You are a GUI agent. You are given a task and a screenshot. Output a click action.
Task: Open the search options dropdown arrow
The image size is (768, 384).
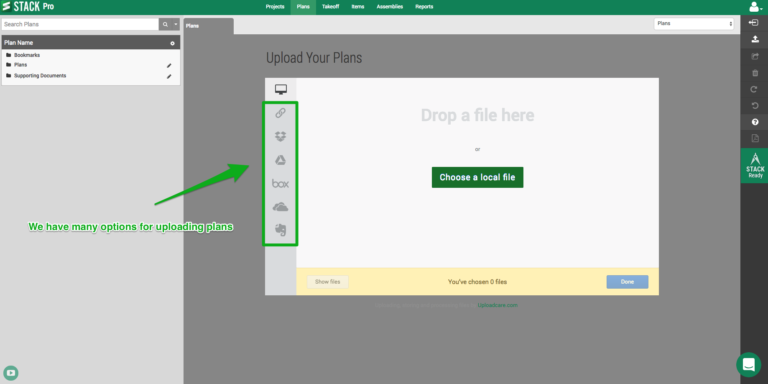coord(175,24)
